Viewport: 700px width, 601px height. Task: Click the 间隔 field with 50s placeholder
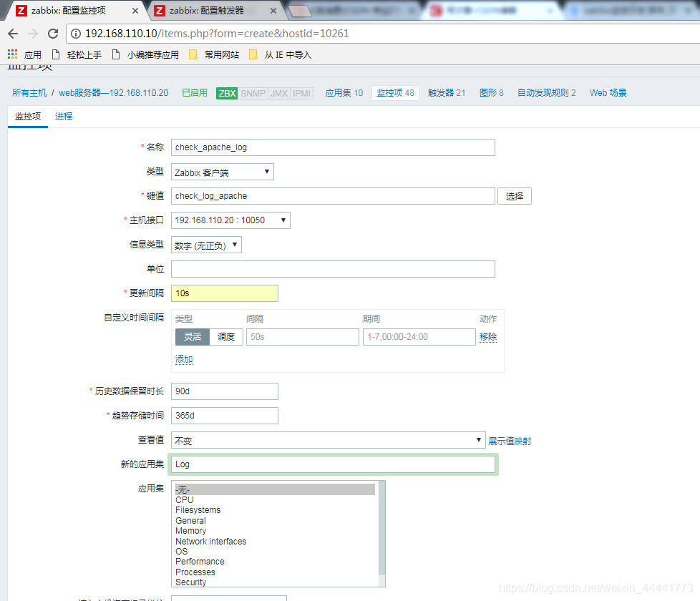(x=303, y=337)
